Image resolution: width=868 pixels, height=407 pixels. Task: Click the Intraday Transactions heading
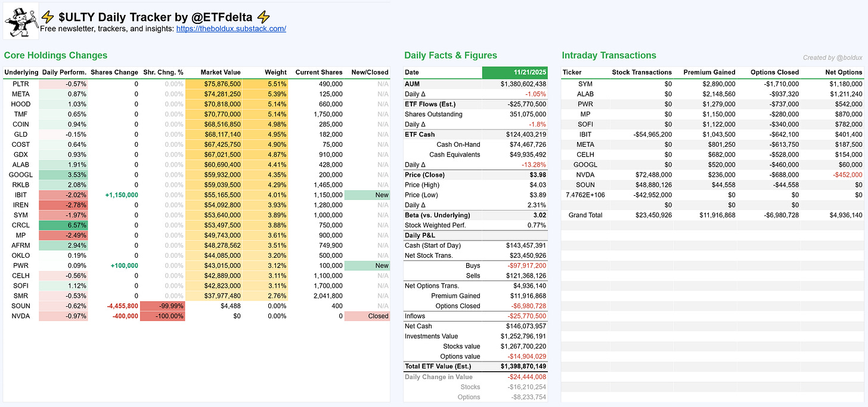coord(609,55)
